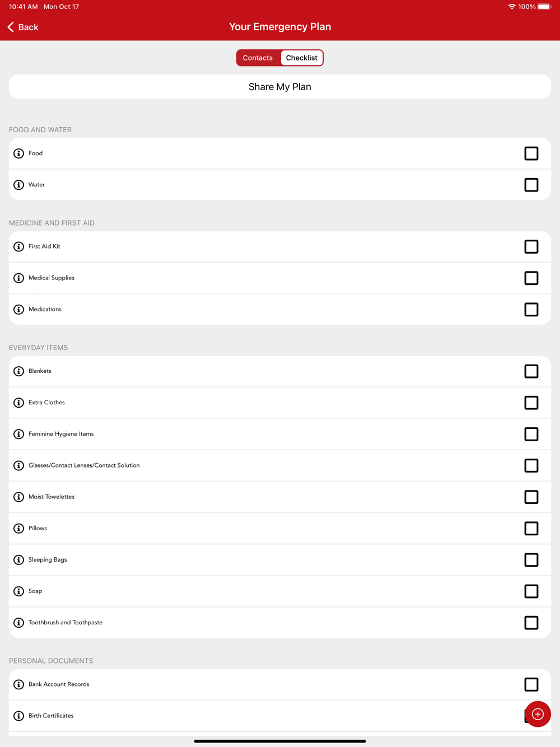Tap the info icon for Medications
The height and width of the screenshot is (747, 560).
pyautogui.click(x=18, y=310)
